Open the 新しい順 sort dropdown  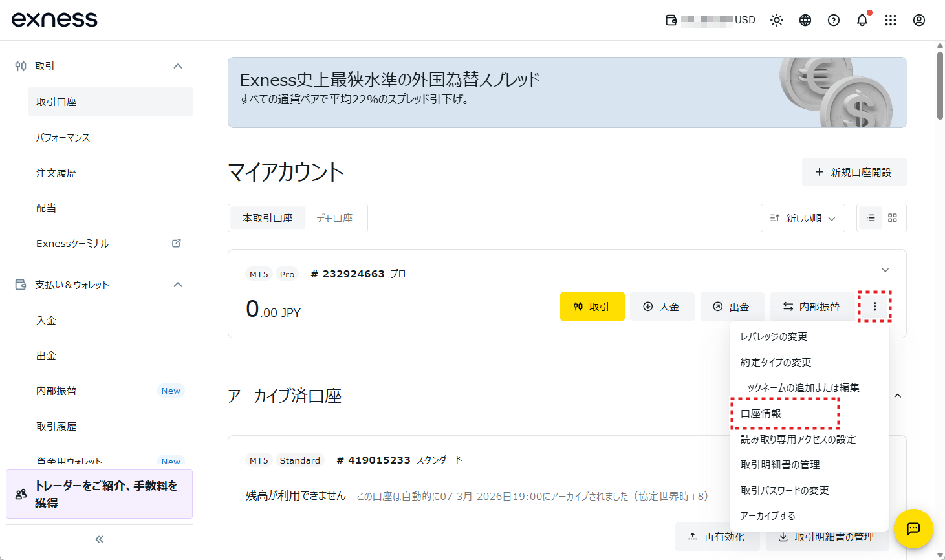click(x=803, y=218)
